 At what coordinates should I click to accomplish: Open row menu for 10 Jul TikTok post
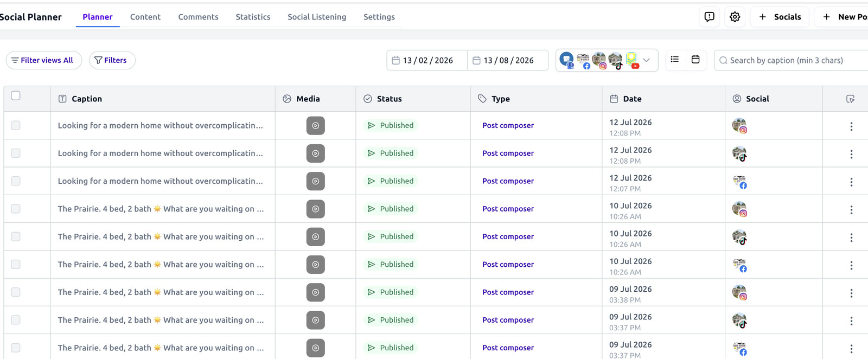[851, 238]
